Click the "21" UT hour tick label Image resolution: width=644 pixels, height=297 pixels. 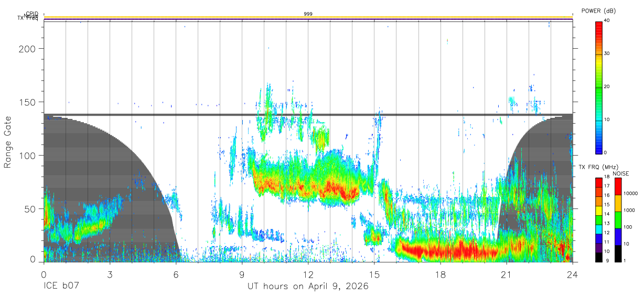pos(507,274)
